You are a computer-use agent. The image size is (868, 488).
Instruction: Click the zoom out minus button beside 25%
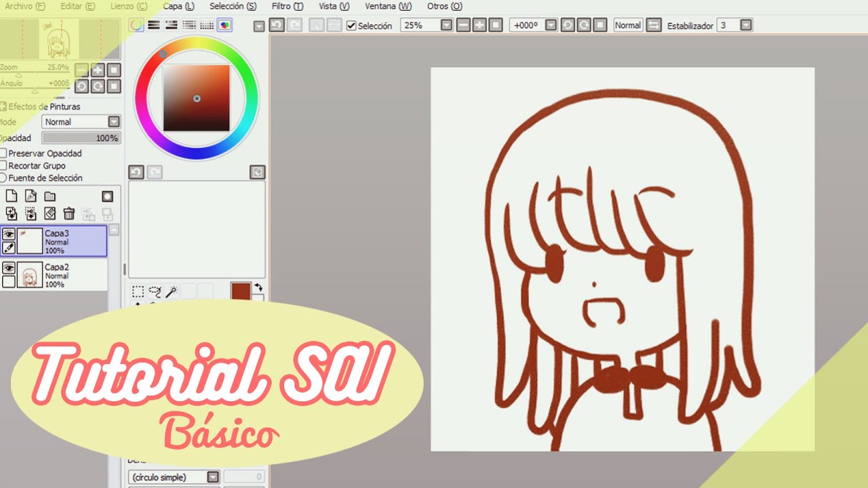(464, 25)
